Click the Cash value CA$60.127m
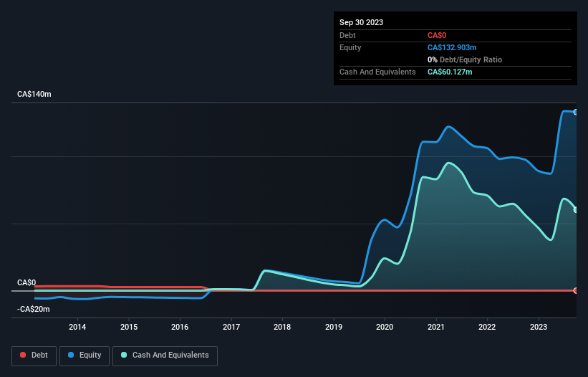The width and height of the screenshot is (588, 377). 450,72
